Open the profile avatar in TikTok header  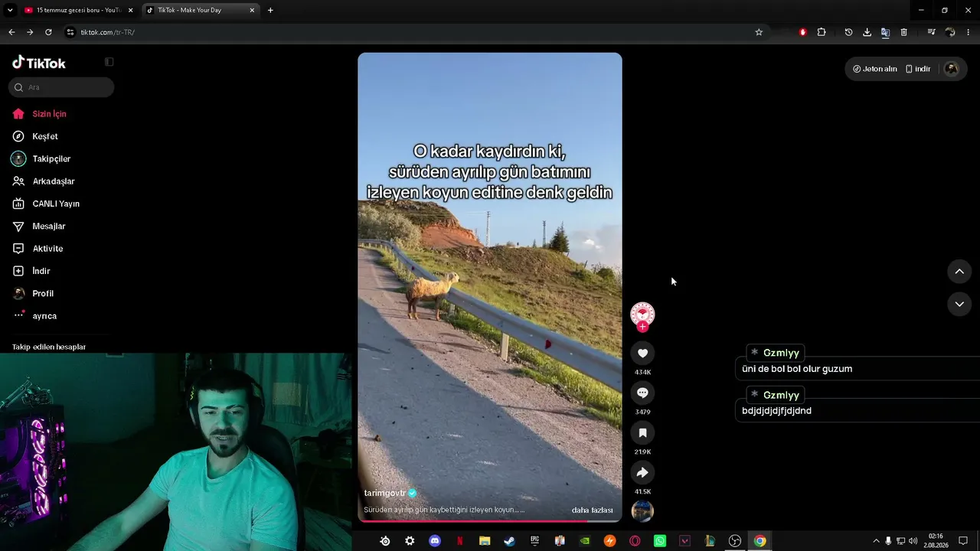pos(952,69)
